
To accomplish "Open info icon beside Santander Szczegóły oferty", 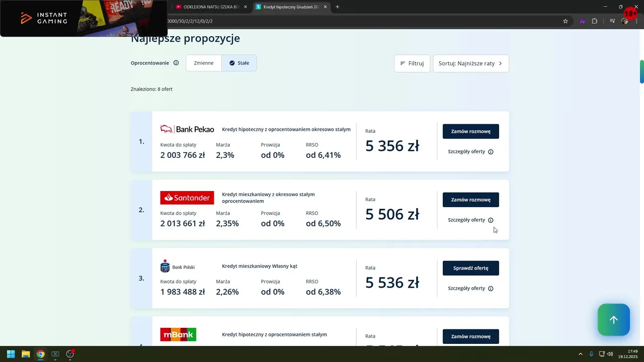I will tap(491, 220).
